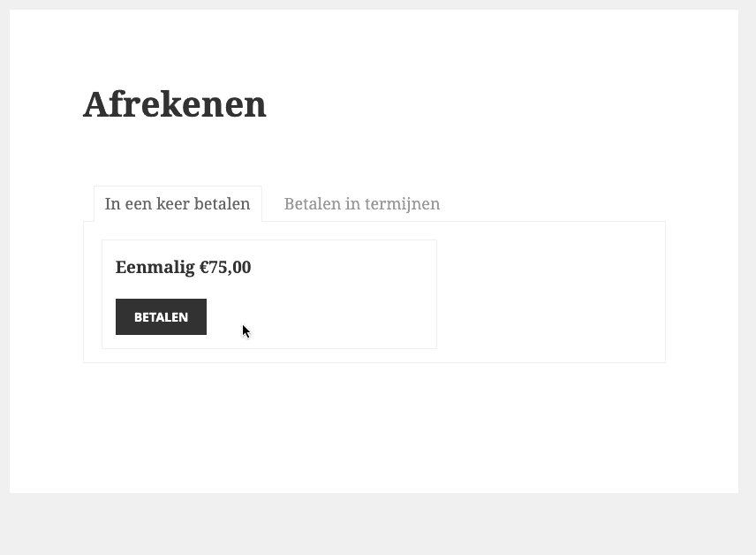Screen dimensions: 756x555
Task: Click the BETALEN button
Action: click(161, 317)
